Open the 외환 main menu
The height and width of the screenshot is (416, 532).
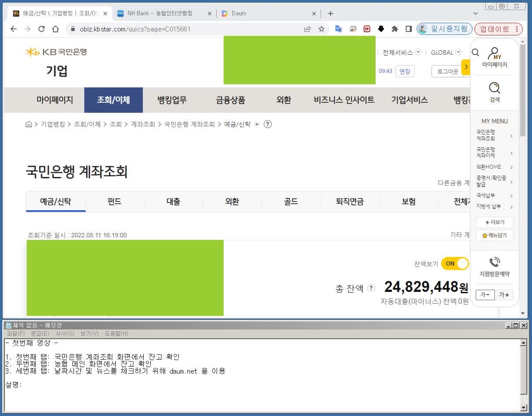tap(284, 100)
